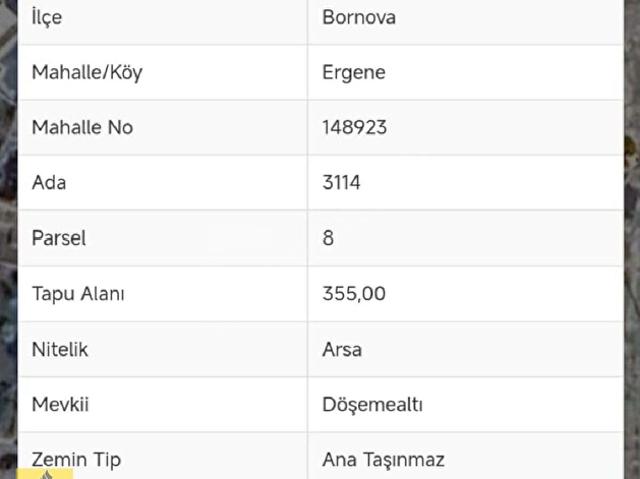Select the Tapu Alanı label

click(x=78, y=294)
